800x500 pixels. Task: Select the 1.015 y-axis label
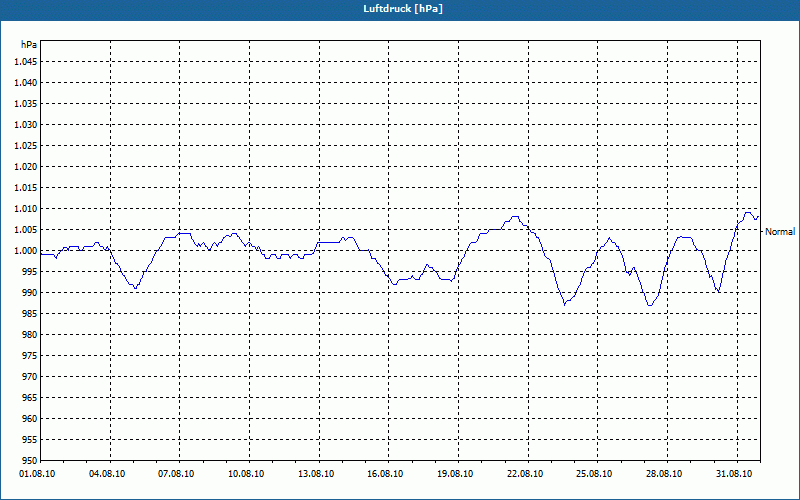click(26, 188)
